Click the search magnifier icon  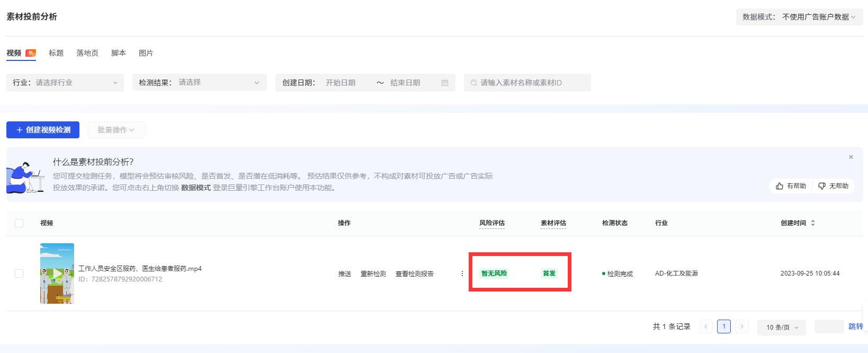(x=474, y=83)
